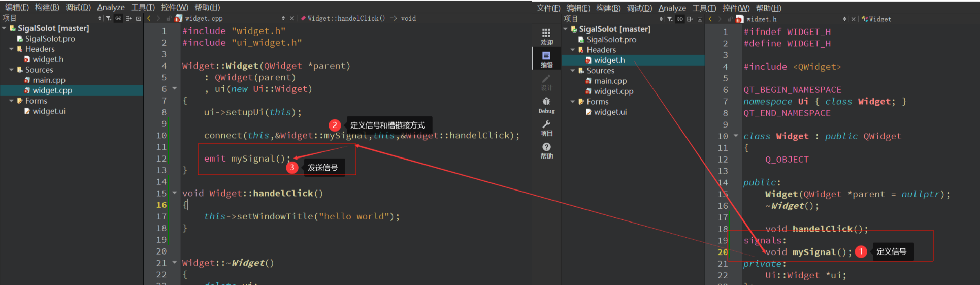The image size is (980, 285).
Task: Toggle synchronize-with-editor link icon in left panel
Action: click(x=118, y=18)
